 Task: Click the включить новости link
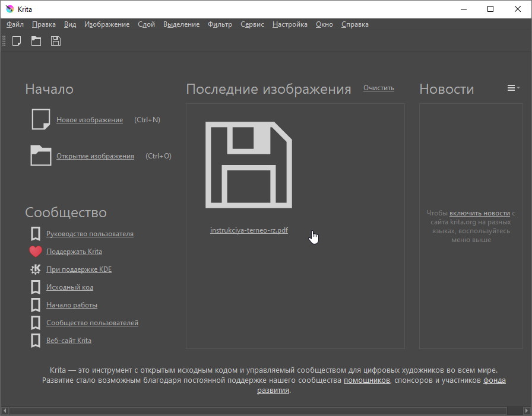tap(479, 213)
